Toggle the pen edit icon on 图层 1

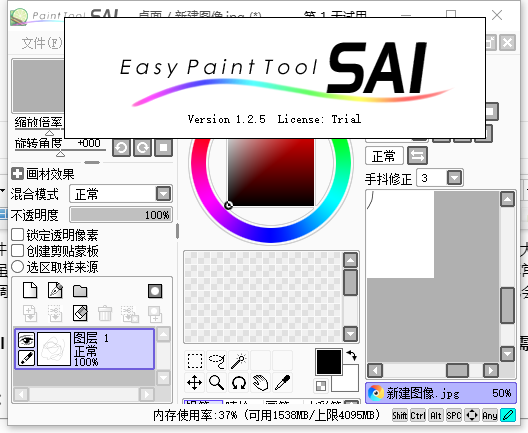[27, 358]
